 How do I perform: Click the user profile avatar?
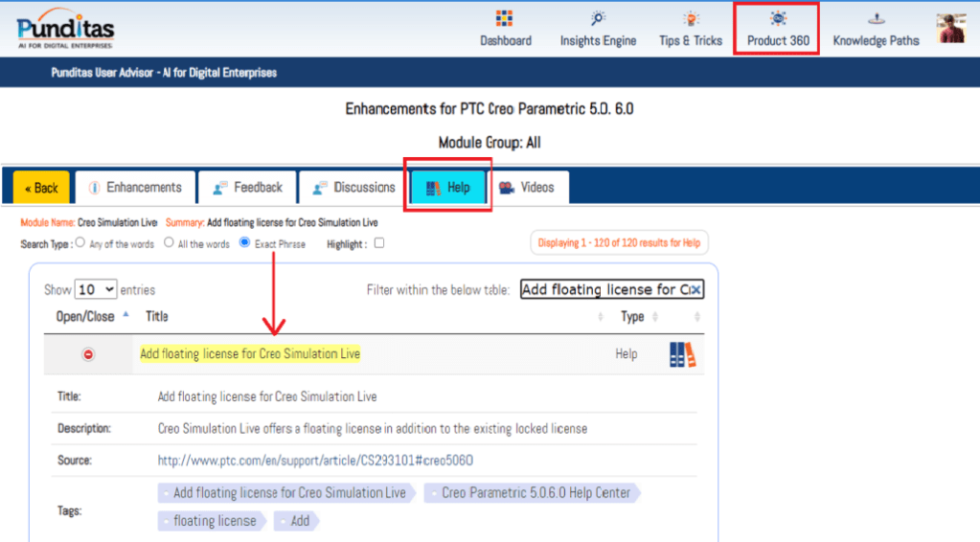click(x=951, y=28)
